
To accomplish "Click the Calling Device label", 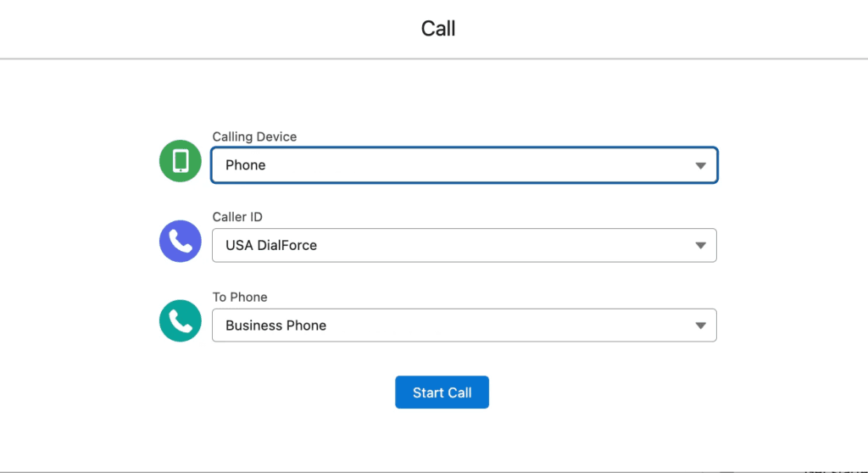I will (x=254, y=136).
